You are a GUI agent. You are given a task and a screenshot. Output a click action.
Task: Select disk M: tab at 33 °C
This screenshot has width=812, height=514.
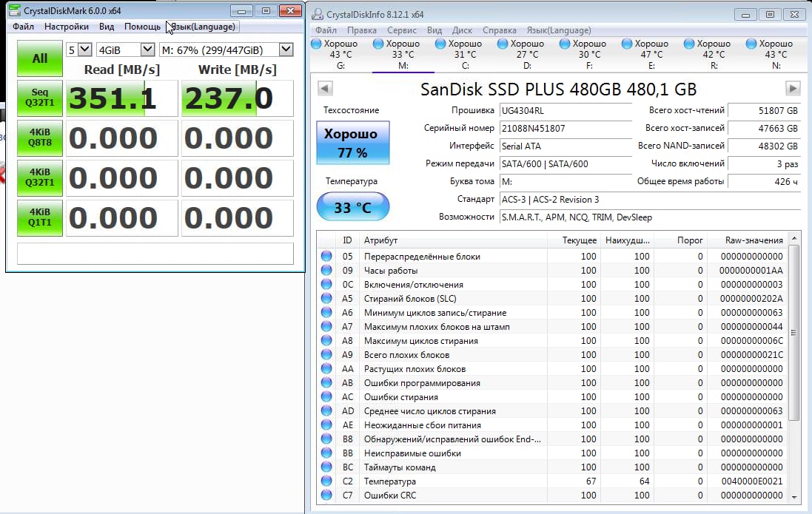403,54
